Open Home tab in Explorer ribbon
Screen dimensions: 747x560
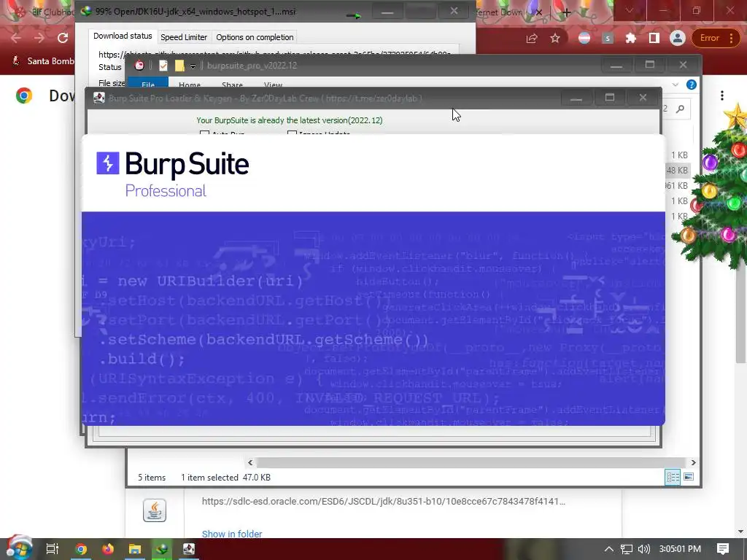(x=189, y=85)
